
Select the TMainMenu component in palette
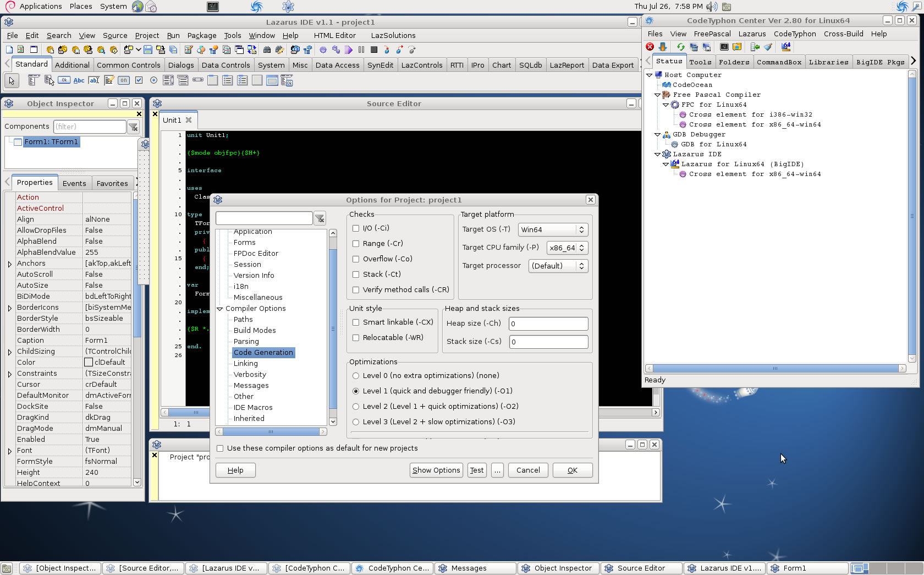(34, 80)
